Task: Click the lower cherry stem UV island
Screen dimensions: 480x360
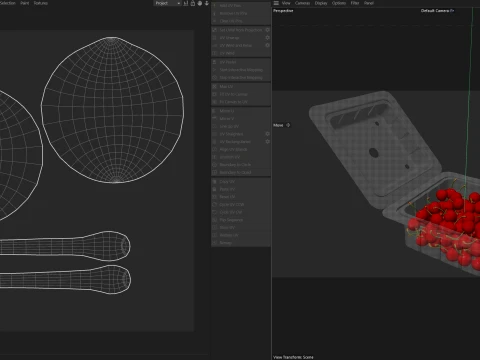Action: pos(65,279)
